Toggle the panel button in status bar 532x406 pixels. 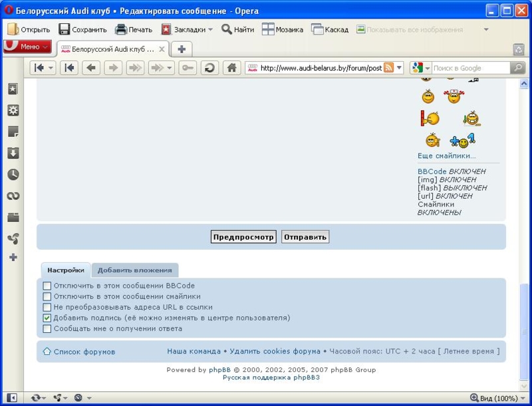[11, 397]
